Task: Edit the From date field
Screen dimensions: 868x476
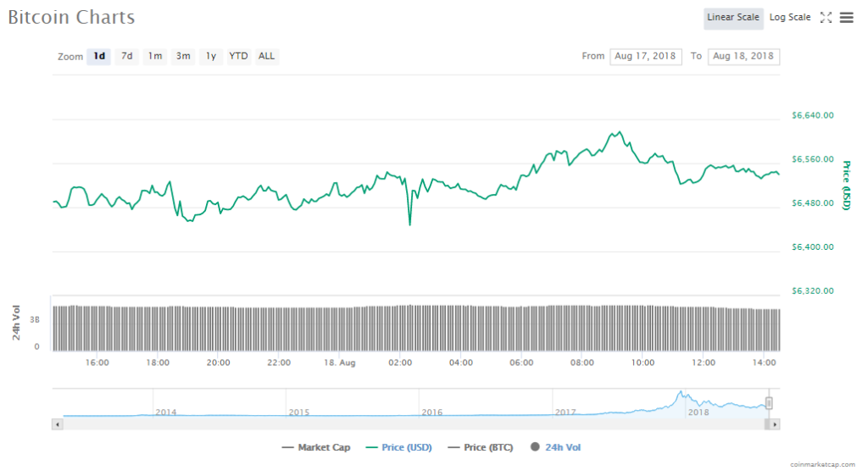Action: pos(645,57)
